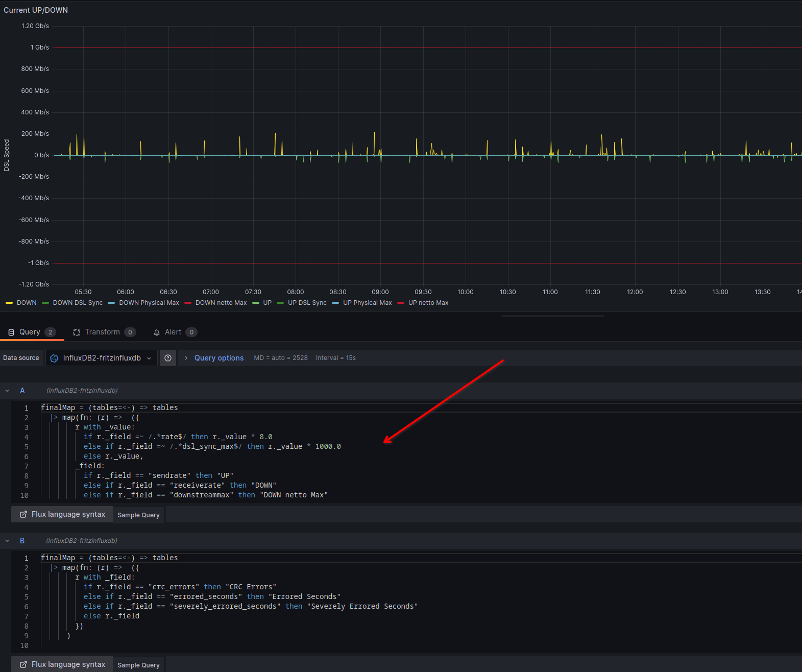Click query A data source label text
This screenshot has width=802, height=672.
tap(82, 391)
